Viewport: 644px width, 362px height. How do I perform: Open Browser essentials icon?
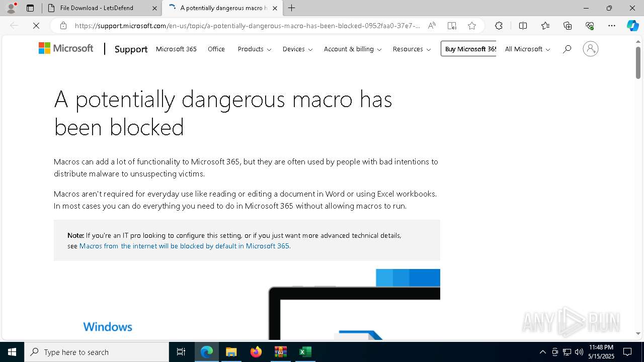pos(590,26)
